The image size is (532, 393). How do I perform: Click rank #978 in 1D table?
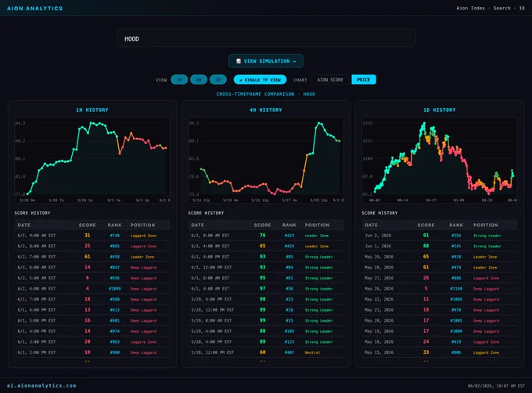(456, 310)
